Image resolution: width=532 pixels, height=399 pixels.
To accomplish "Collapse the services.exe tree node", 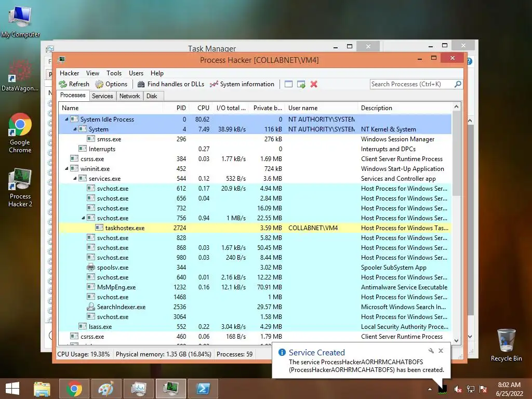I will pyautogui.click(x=75, y=179).
